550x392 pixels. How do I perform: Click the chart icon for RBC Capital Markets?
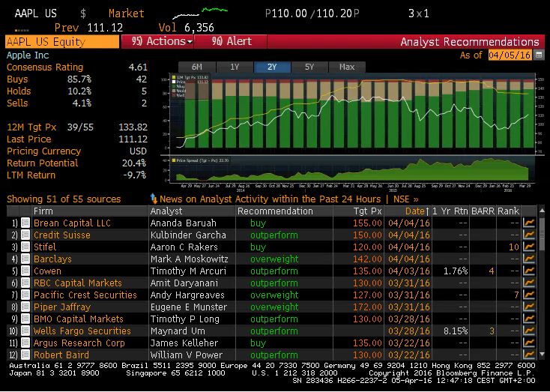click(x=528, y=283)
